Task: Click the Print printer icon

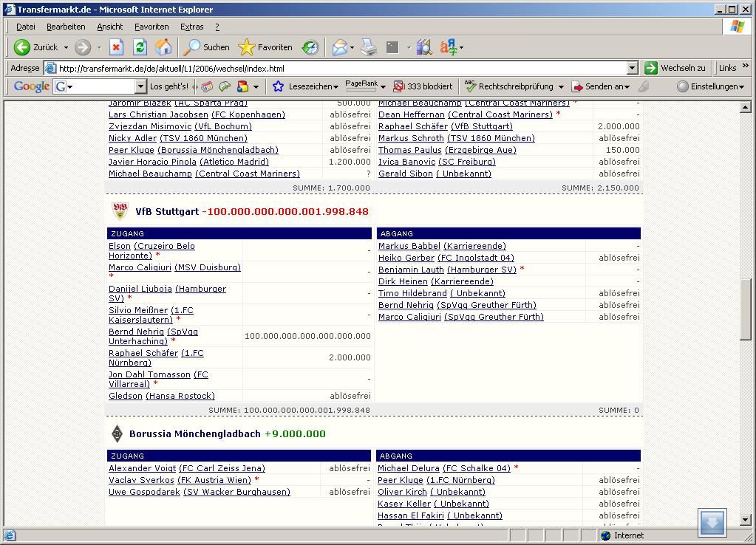Action: tap(369, 47)
